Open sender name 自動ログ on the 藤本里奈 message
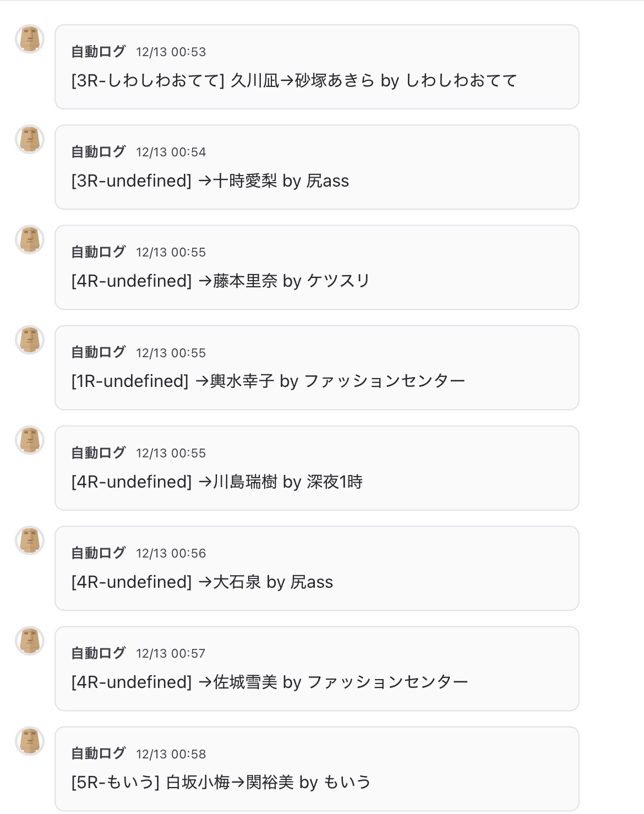The image size is (644, 814). (x=99, y=252)
